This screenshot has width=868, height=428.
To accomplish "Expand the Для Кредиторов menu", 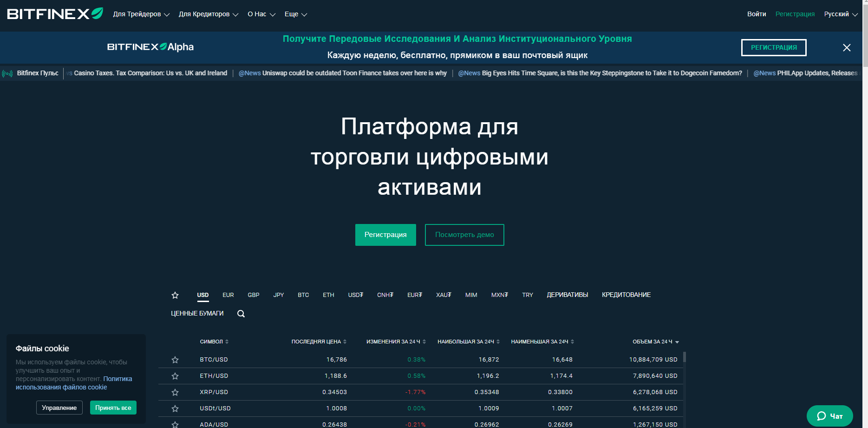I will pos(209,14).
